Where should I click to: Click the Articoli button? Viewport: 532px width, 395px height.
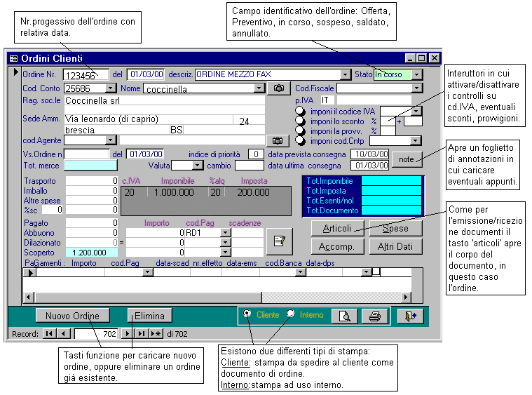[337, 228]
